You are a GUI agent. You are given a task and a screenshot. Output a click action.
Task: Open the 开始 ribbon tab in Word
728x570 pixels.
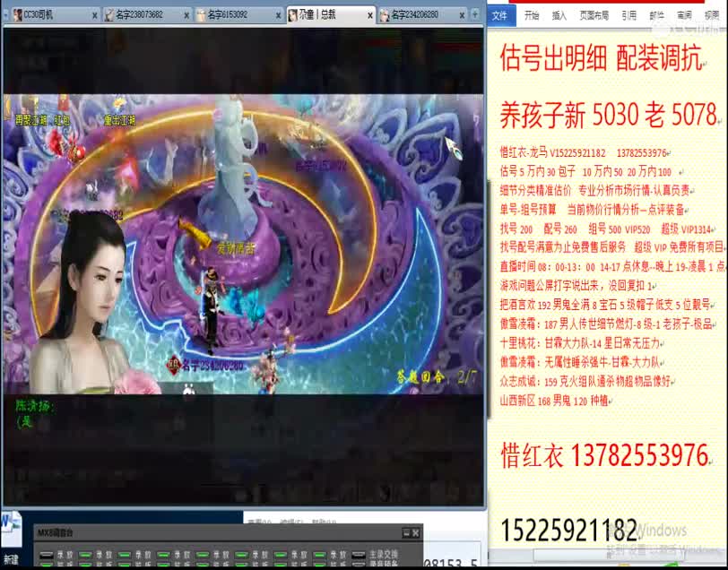pos(532,16)
